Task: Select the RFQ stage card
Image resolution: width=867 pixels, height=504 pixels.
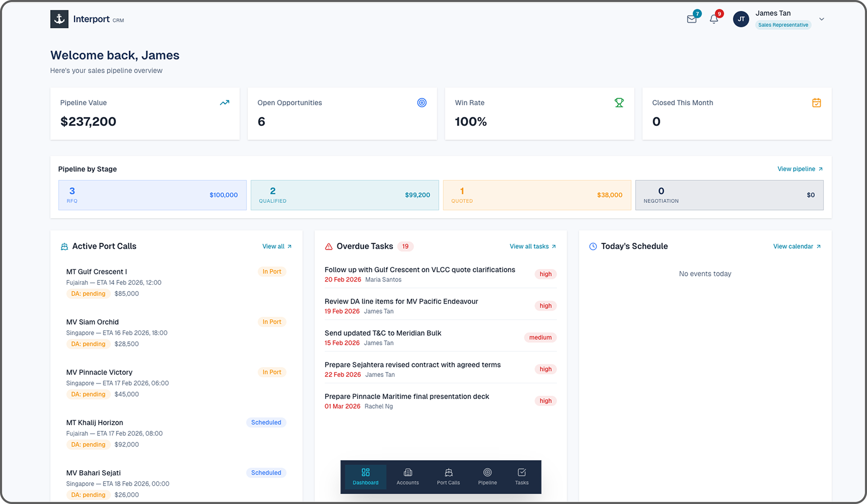Action: 152,195
